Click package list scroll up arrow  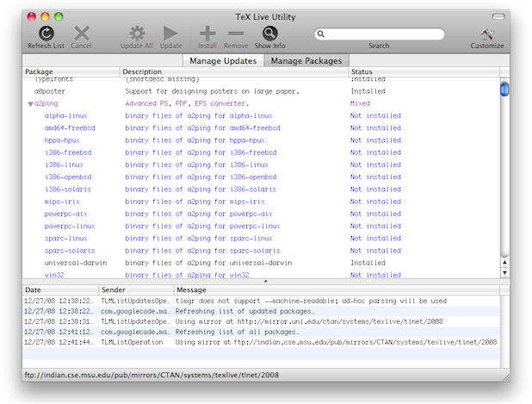click(x=504, y=263)
